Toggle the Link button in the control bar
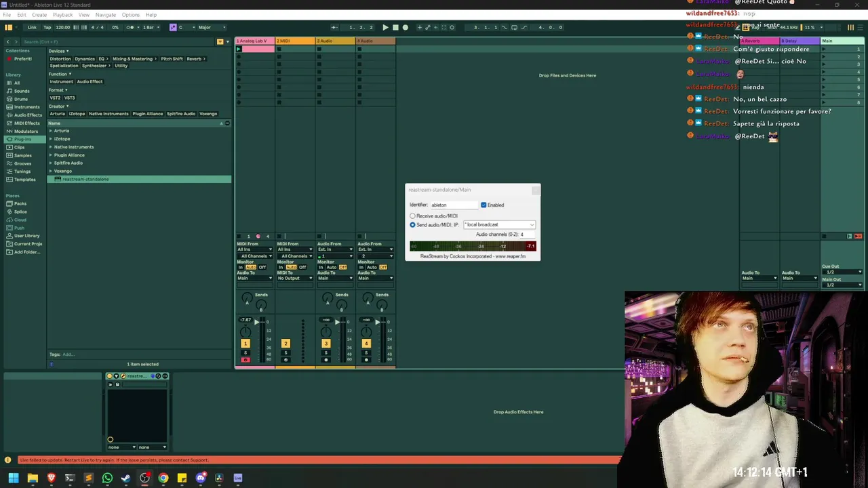 click(32, 27)
